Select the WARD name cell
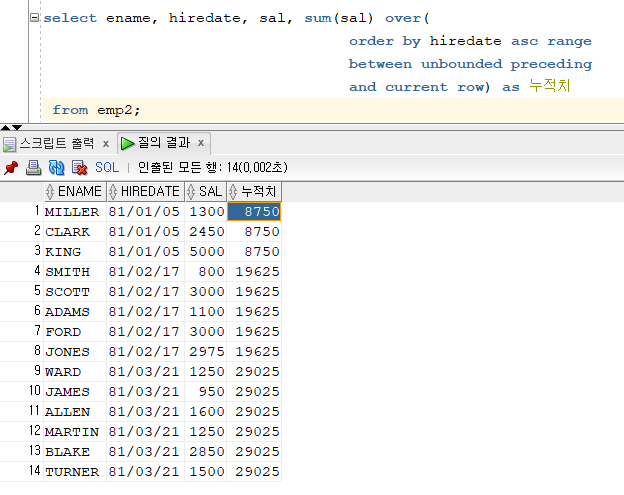624x495 pixels. pyautogui.click(x=75, y=372)
